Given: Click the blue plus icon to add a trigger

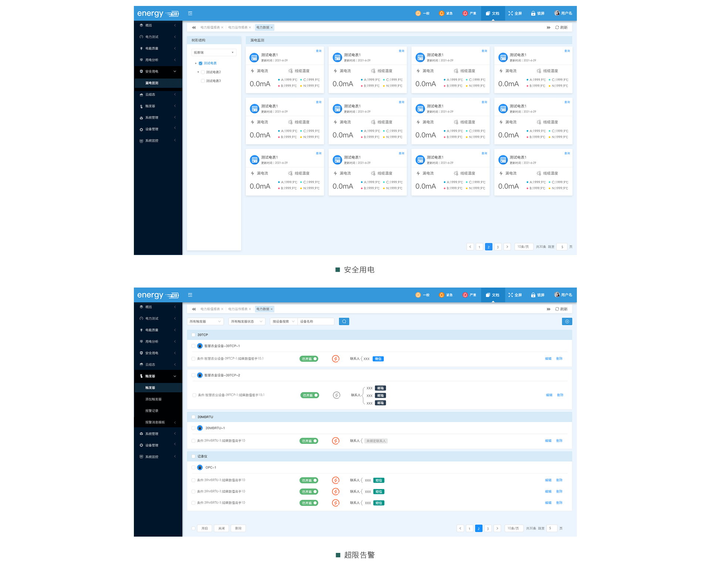Looking at the screenshot, I should coord(567,321).
